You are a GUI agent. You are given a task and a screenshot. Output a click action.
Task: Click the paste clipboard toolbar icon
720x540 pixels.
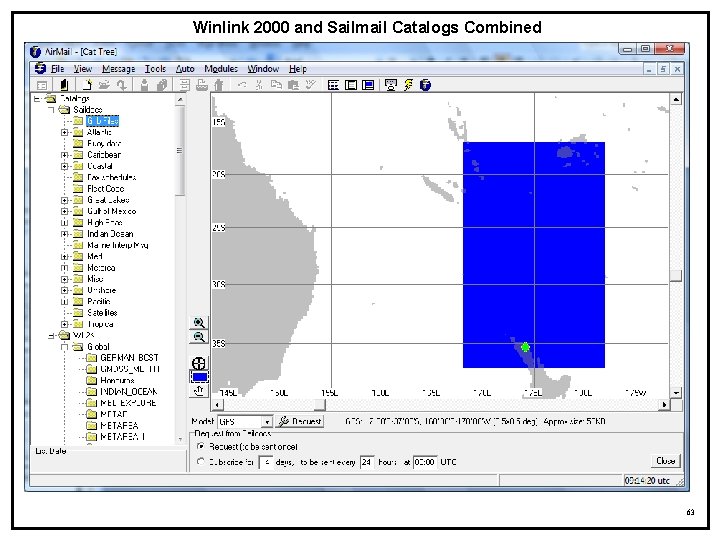(293, 85)
